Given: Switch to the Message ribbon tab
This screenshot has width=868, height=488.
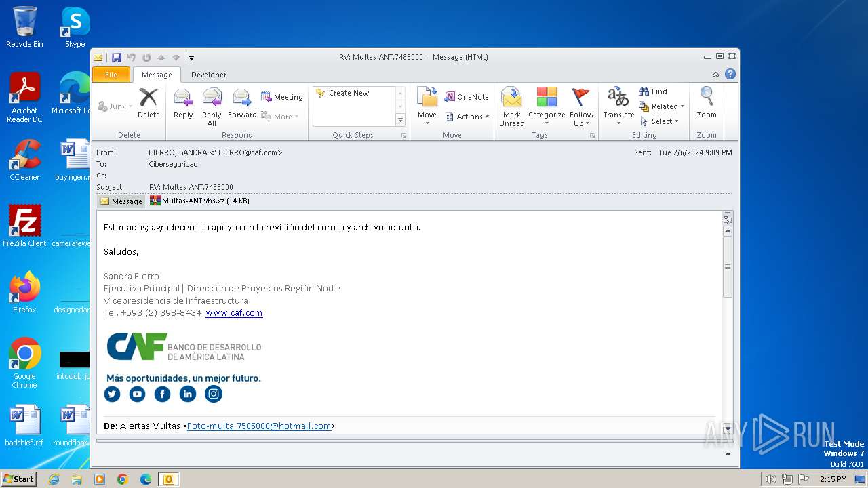Looking at the screenshot, I should coord(157,75).
